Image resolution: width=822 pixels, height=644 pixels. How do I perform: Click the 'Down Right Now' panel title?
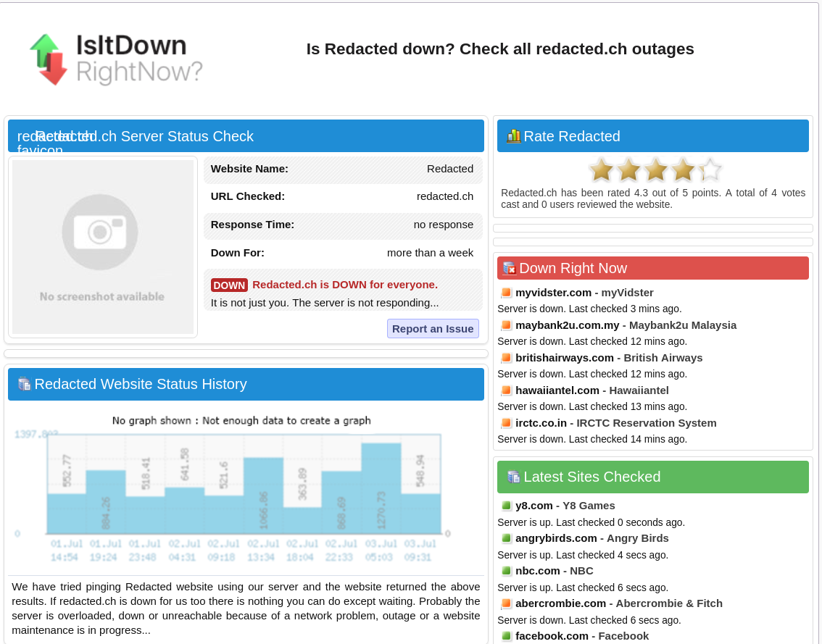tap(573, 268)
